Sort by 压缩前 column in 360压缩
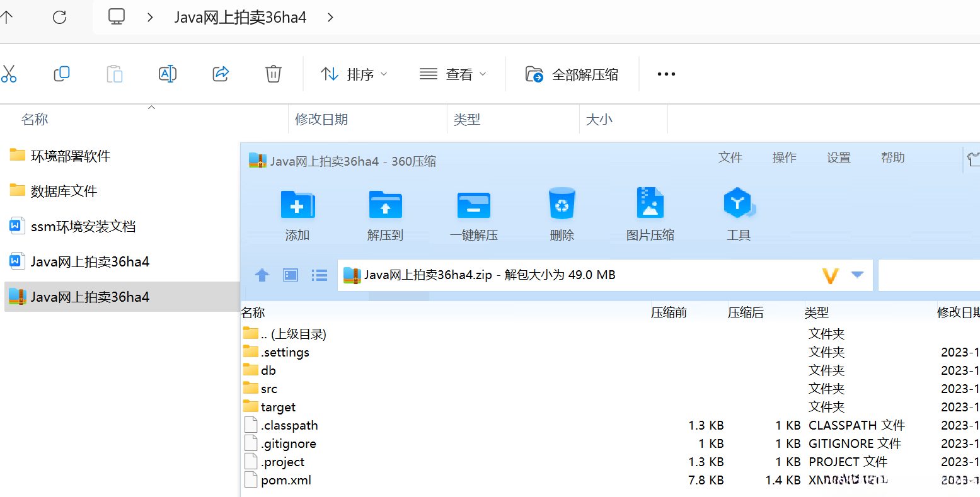Screen dimensions: 980x497 point(669,312)
